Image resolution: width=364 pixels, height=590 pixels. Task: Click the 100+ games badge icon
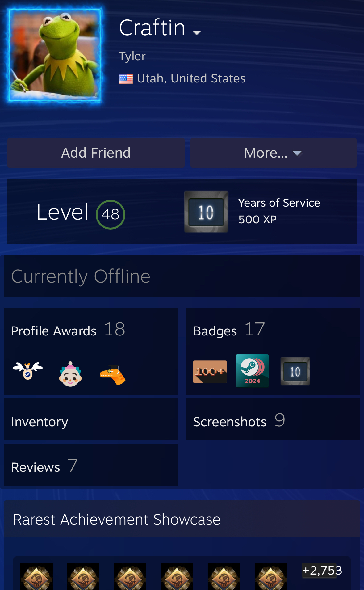[x=210, y=372]
